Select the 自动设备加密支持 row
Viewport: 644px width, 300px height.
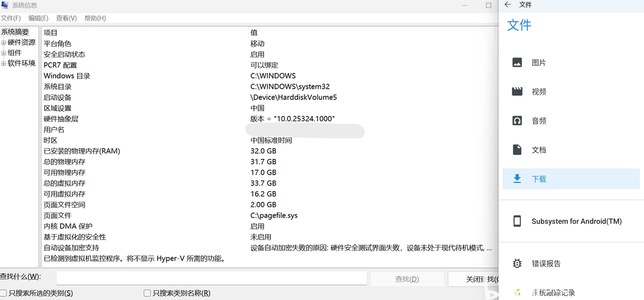click(x=269, y=248)
